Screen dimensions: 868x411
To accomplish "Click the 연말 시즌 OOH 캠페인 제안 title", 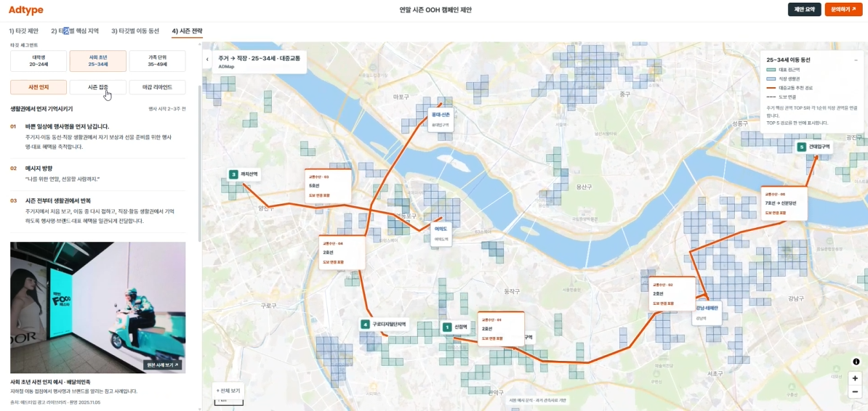I will (x=435, y=10).
